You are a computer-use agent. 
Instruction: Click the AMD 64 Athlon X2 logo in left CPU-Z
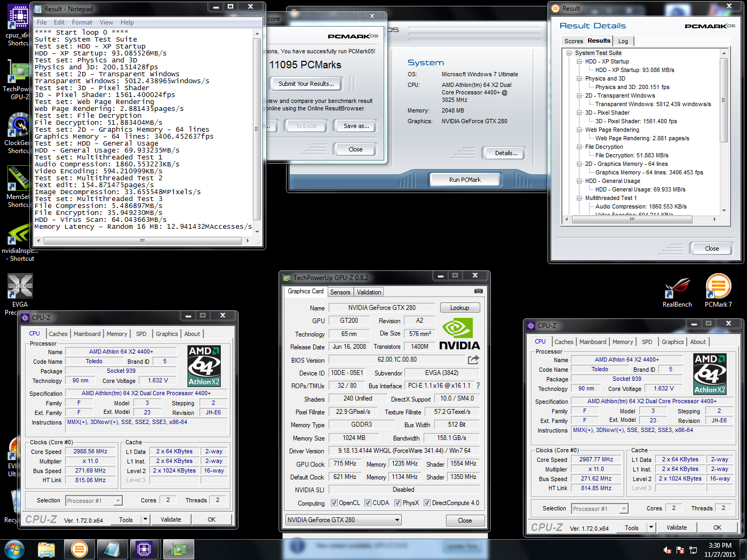click(x=204, y=366)
